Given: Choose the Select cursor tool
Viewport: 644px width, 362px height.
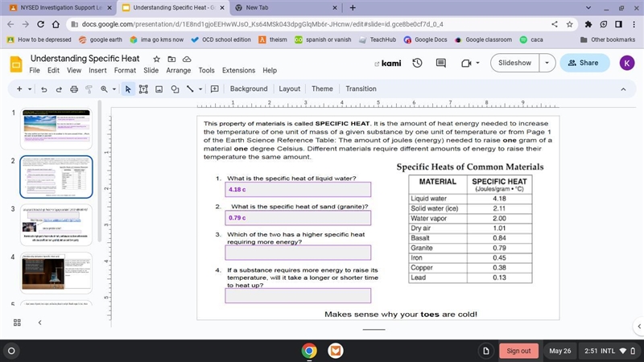Looking at the screenshot, I should 128,89.
